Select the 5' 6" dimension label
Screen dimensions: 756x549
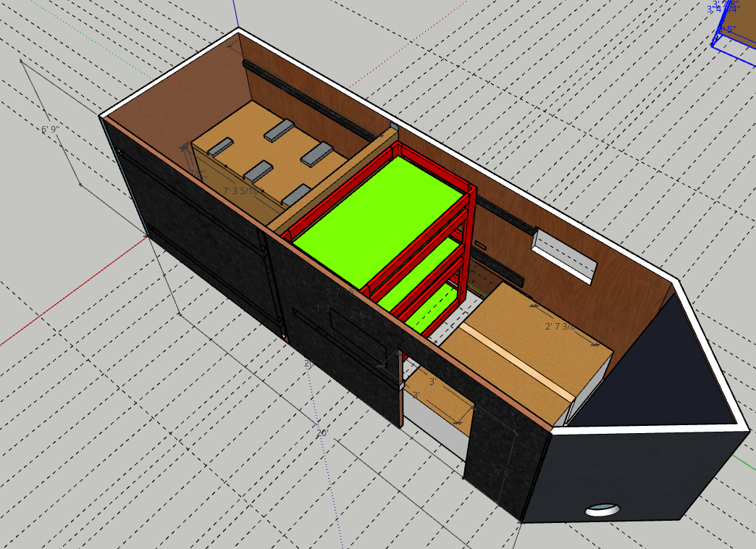[x=503, y=473]
